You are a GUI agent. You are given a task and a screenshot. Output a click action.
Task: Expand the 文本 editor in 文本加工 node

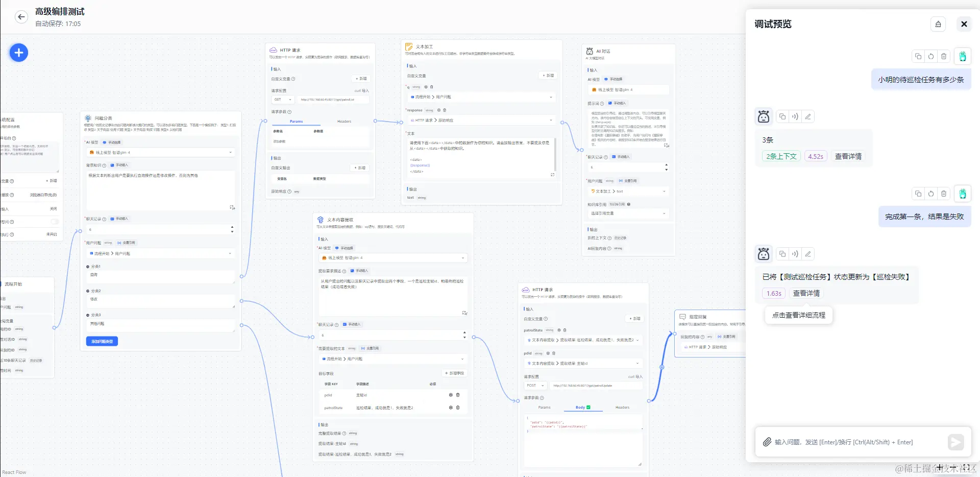point(553,175)
